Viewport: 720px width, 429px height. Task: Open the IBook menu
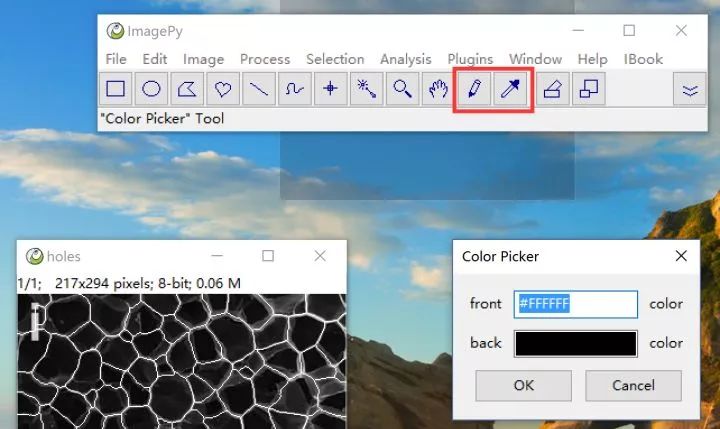(643, 59)
